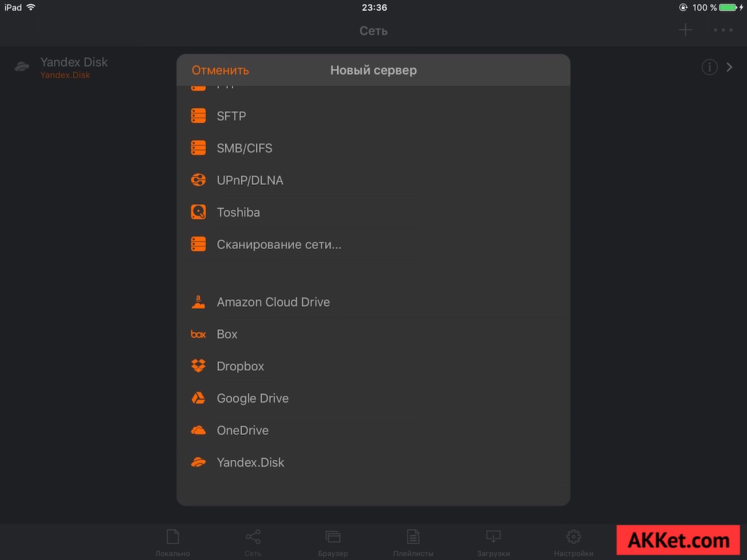This screenshot has height=560, width=747.
Task: Select the Dropbox logo icon
Action: click(198, 366)
